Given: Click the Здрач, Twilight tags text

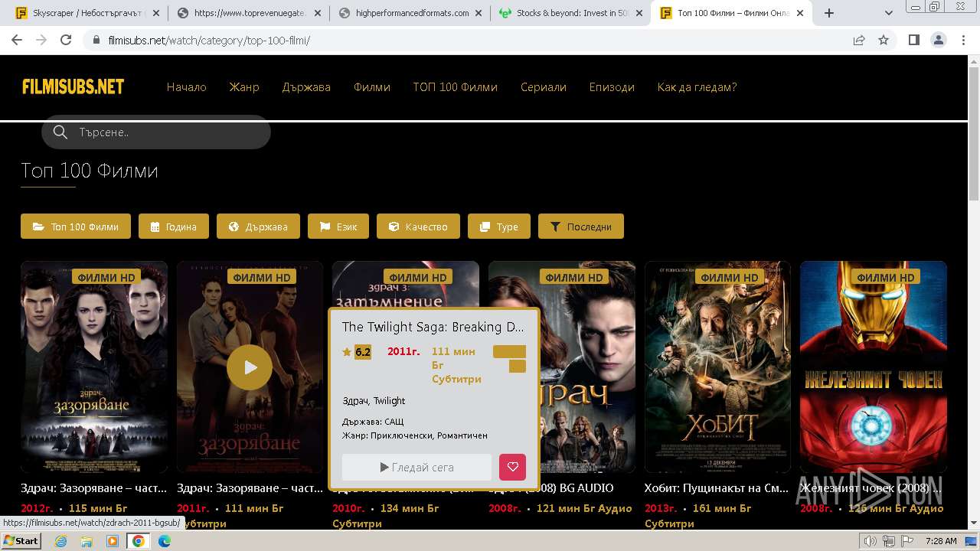Looking at the screenshot, I should pos(374,401).
